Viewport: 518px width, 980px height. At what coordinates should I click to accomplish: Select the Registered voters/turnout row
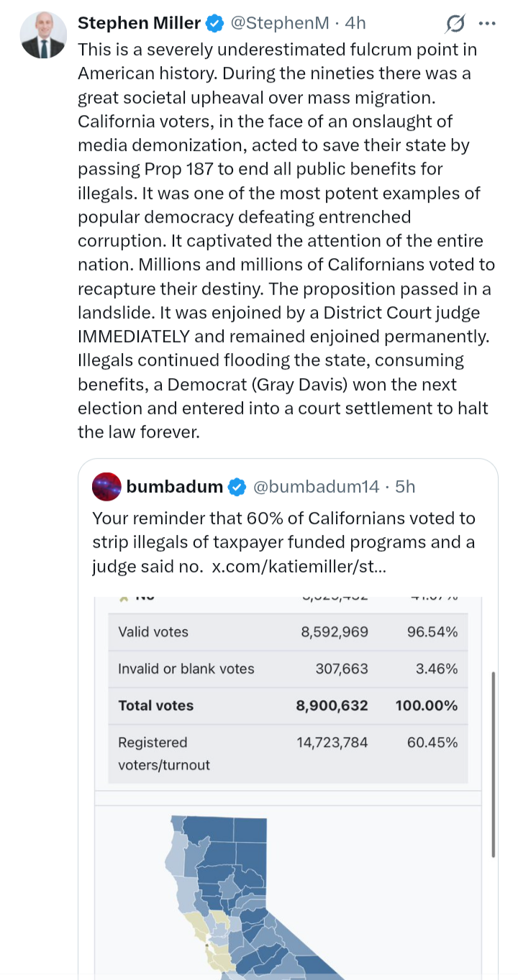coord(288,753)
